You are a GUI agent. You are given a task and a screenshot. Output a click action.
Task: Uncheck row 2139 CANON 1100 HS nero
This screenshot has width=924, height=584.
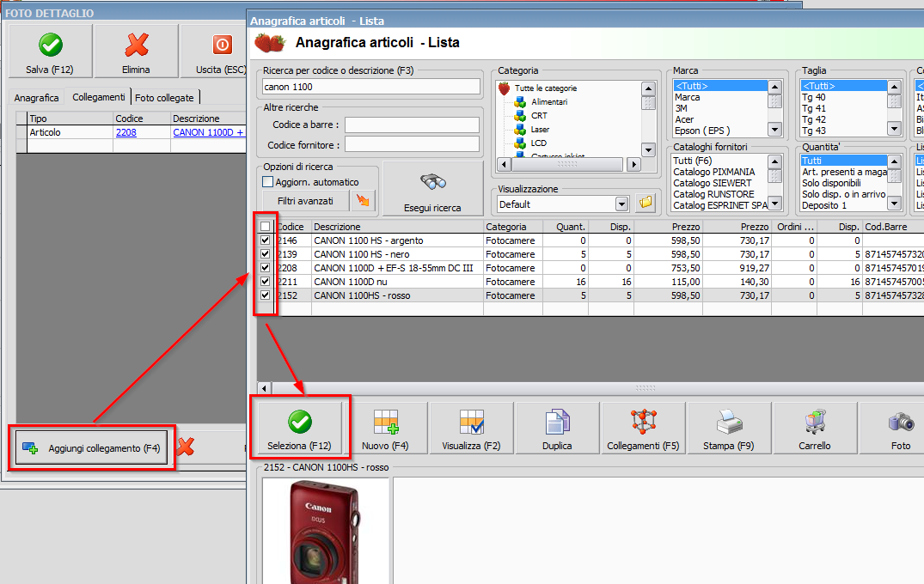266,253
